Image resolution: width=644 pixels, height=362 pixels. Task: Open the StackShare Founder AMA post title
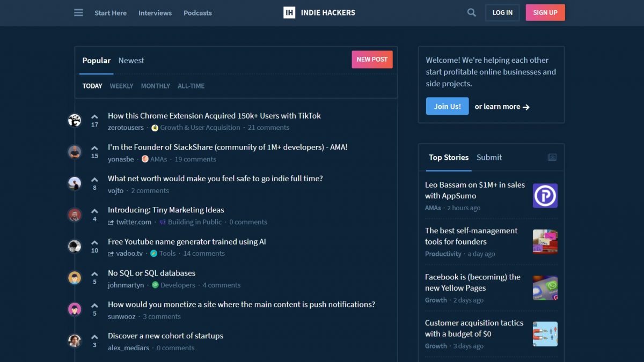pyautogui.click(x=228, y=147)
